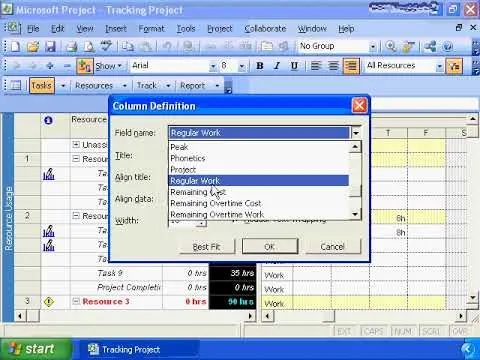Viewport: 480px width, 360px height.
Task: Open the View menu
Action: pyautogui.click(x=85, y=29)
